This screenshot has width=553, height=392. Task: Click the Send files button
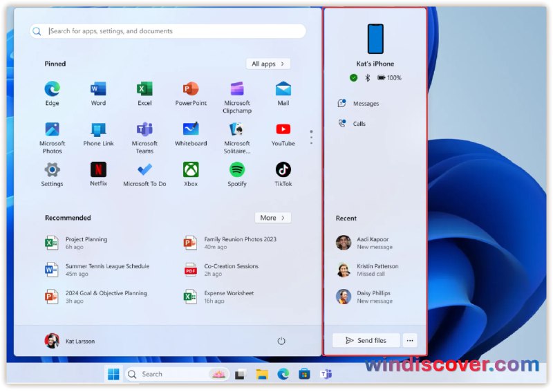366,340
